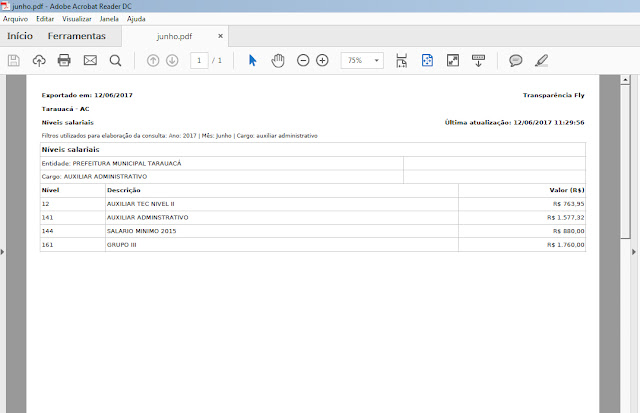The height and width of the screenshot is (413, 640).
Task: Click the scrollbar up arrow
Action: (x=625, y=80)
